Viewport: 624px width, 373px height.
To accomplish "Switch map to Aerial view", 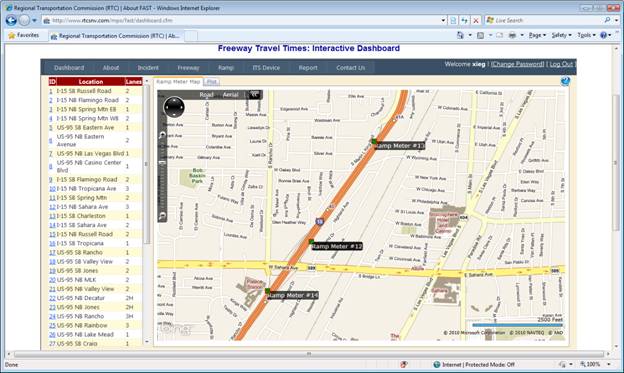I will [230, 94].
